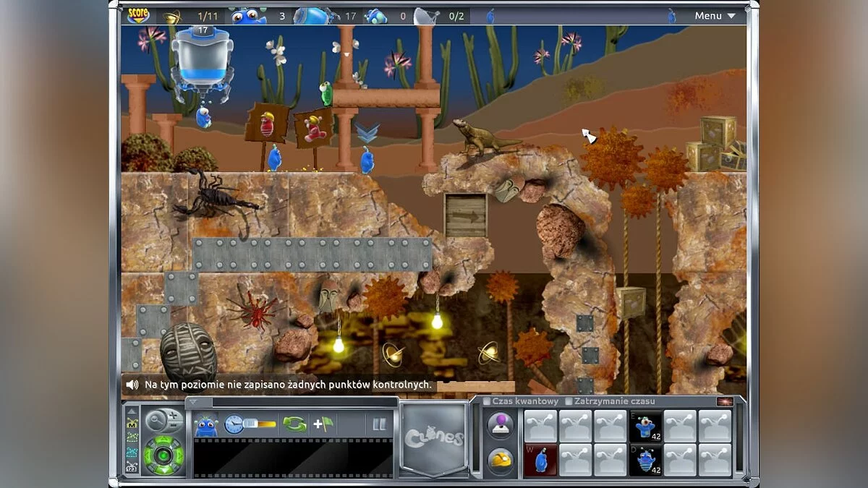The width and height of the screenshot is (868, 488).
Task: Click the blue clone counter showing 3
Action: pos(259,15)
